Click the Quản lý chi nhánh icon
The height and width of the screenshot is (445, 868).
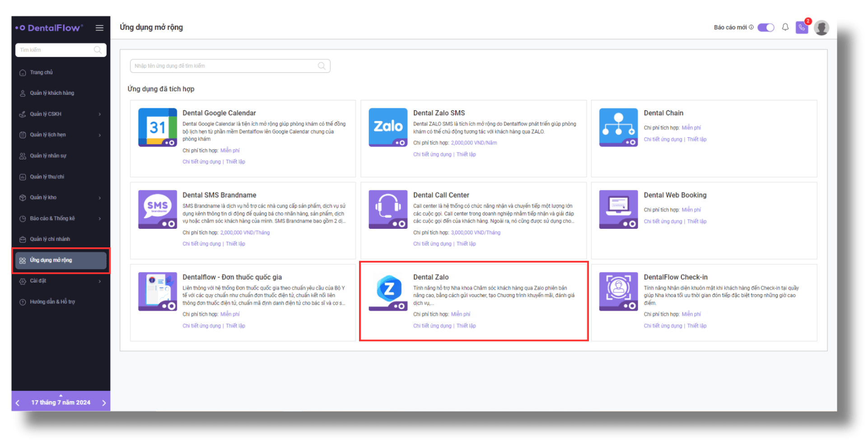pyautogui.click(x=23, y=240)
